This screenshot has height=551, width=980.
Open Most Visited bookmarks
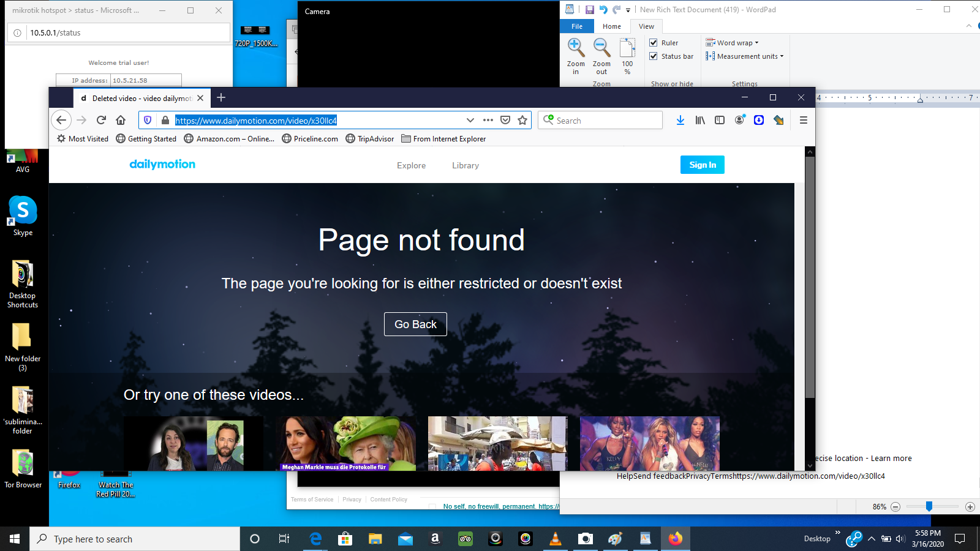pos(83,139)
